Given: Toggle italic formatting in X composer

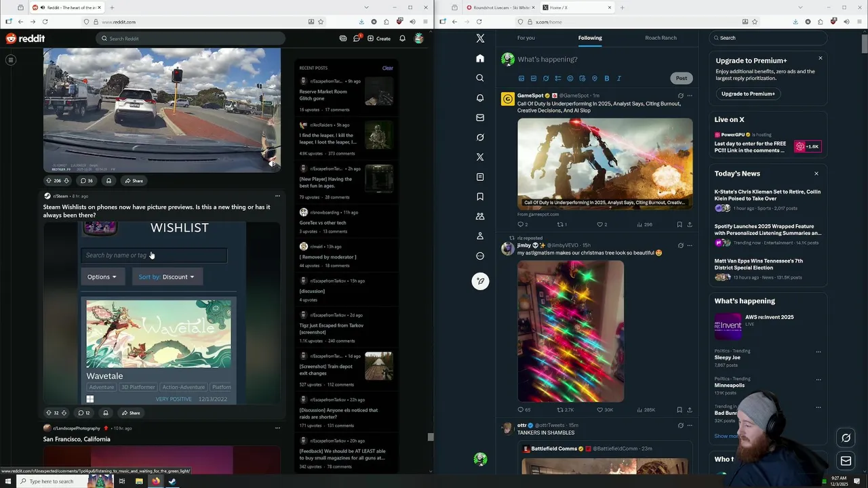Looking at the screenshot, I should [619, 79].
